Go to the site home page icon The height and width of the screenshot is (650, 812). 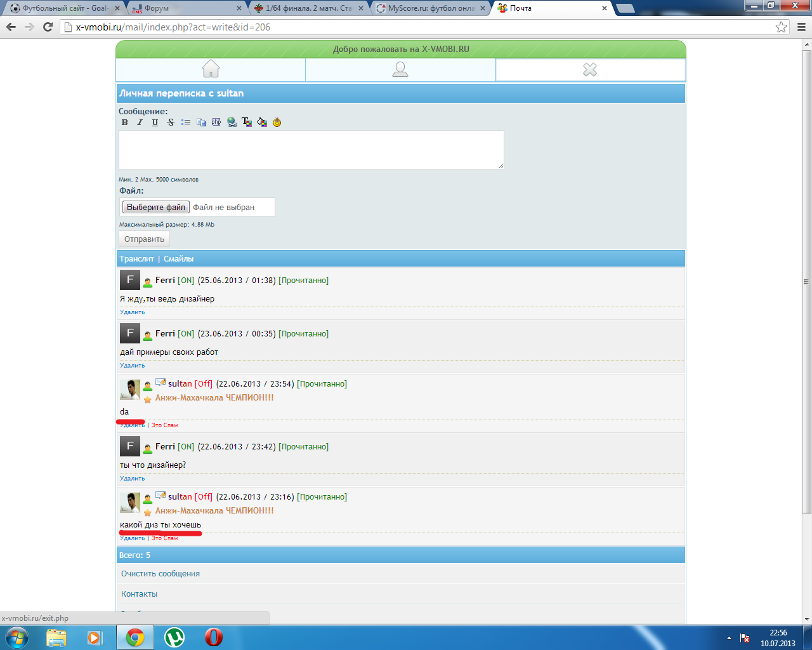pyautogui.click(x=211, y=69)
